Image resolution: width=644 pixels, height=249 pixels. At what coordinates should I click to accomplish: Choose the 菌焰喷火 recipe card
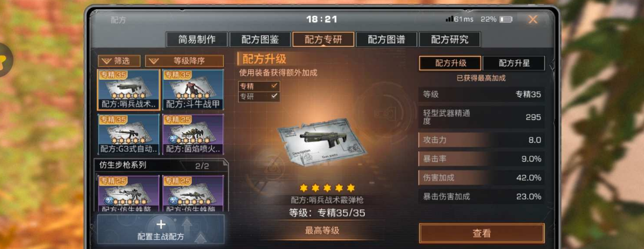pos(193,134)
